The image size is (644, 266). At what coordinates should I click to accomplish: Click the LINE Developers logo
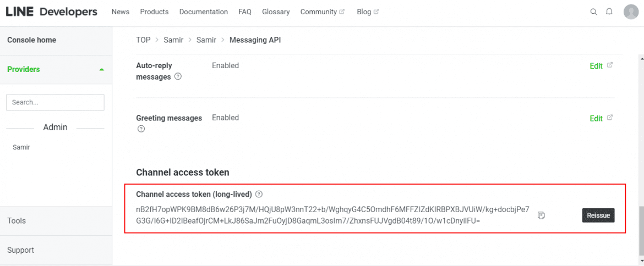[51, 12]
